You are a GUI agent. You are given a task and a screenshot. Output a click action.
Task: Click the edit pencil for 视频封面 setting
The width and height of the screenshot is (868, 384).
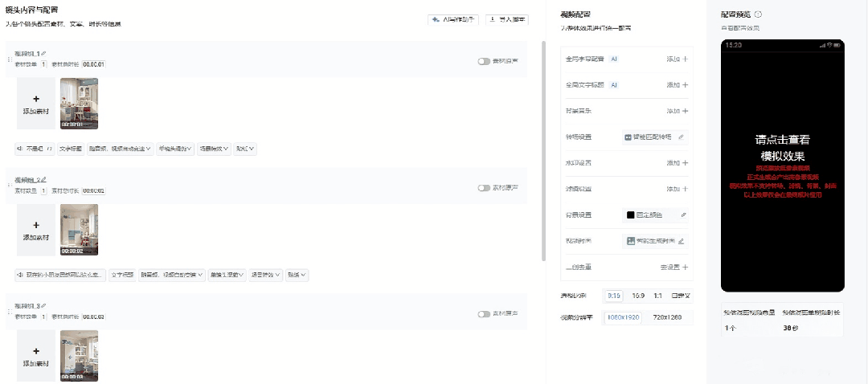pyautogui.click(x=681, y=241)
